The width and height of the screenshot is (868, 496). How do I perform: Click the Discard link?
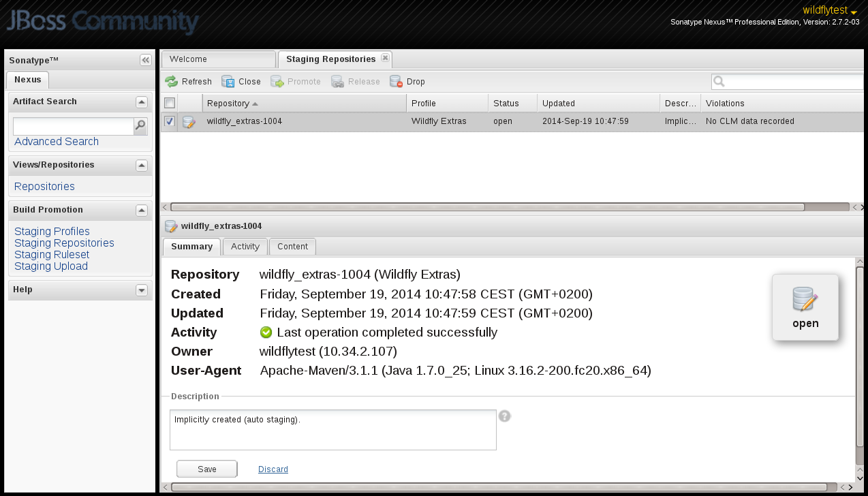(x=273, y=469)
